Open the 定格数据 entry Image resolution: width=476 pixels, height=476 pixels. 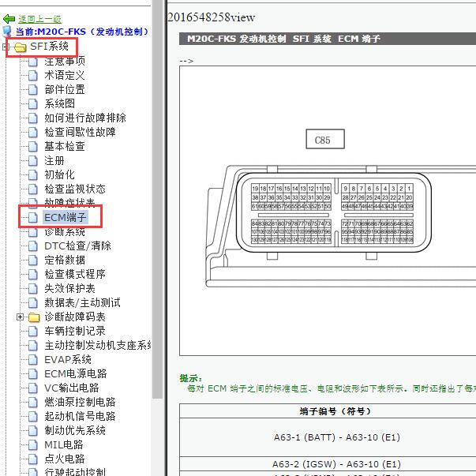tap(65, 260)
